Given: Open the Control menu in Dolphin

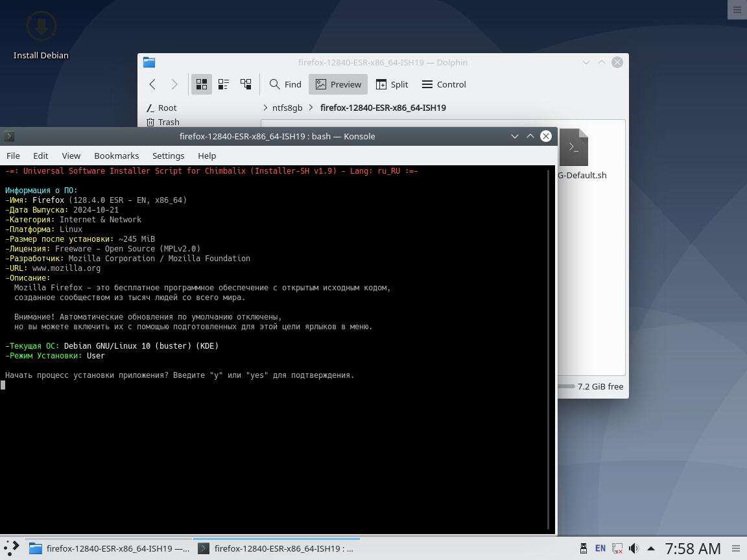Looking at the screenshot, I should pyautogui.click(x=444, y=84).
